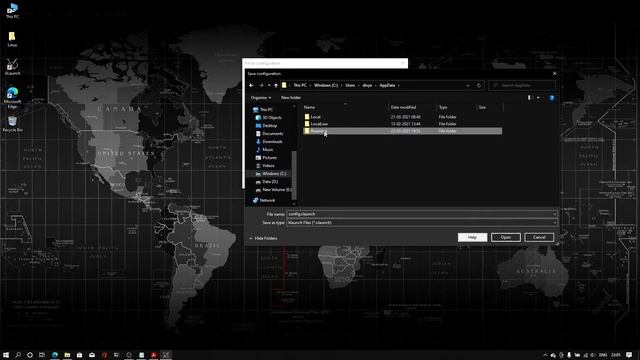Viewport: 640px width, 360px height.
Task: Select Desktop in navigation pane
Action: point(266,126)
